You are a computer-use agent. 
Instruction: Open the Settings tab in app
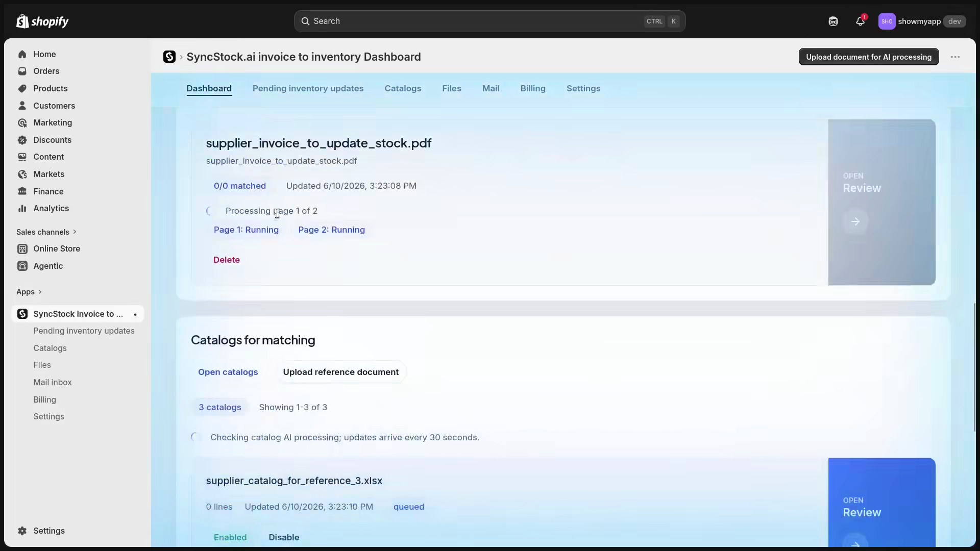583,89
